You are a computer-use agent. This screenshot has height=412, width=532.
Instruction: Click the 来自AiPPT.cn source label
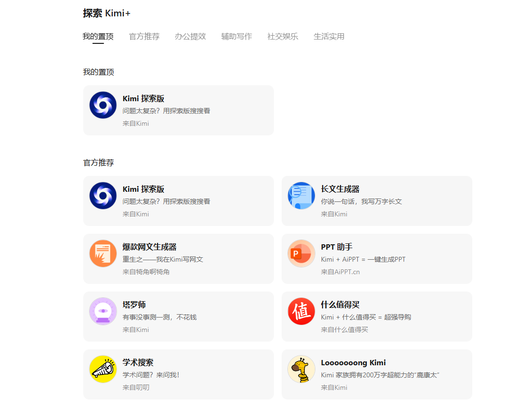pos(340,272)
